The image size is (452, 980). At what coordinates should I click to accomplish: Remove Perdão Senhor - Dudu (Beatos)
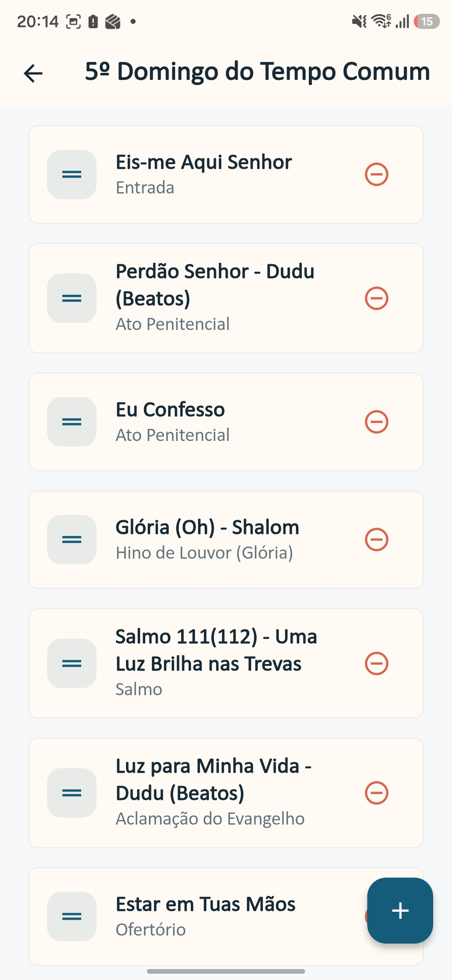[377, 298]
